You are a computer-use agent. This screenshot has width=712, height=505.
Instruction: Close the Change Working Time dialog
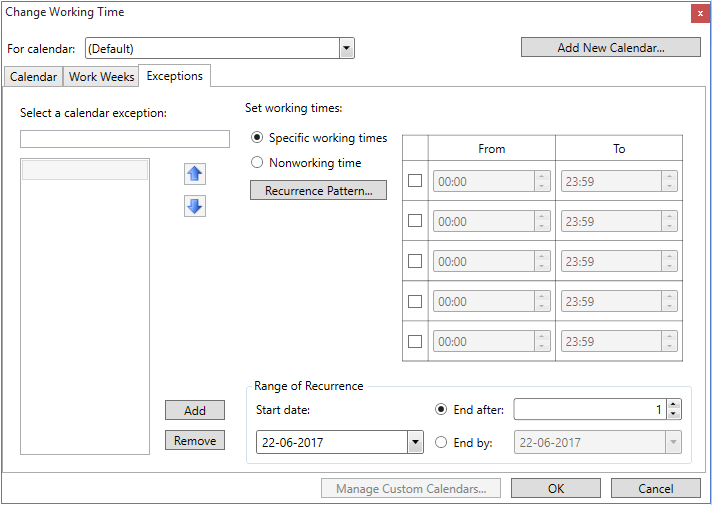tap(698, 13)
